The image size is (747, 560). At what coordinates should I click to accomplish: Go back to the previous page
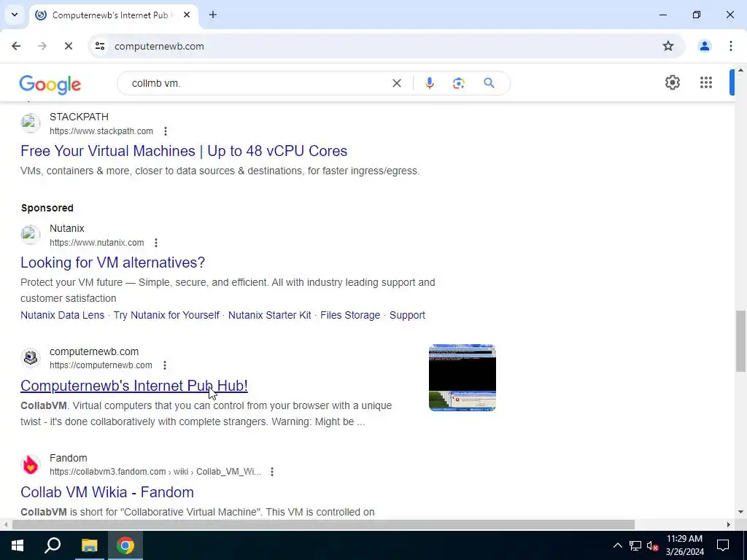[16, 46]
